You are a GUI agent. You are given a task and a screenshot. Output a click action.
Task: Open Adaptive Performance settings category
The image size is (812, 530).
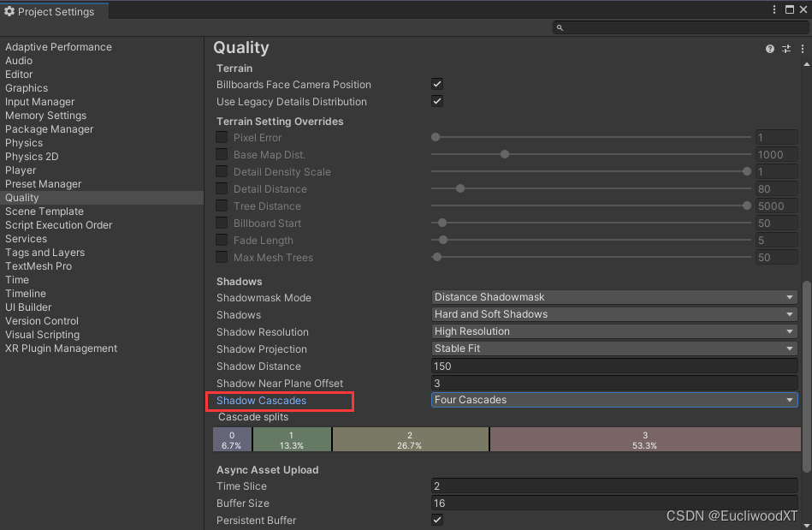coord(58,46)
